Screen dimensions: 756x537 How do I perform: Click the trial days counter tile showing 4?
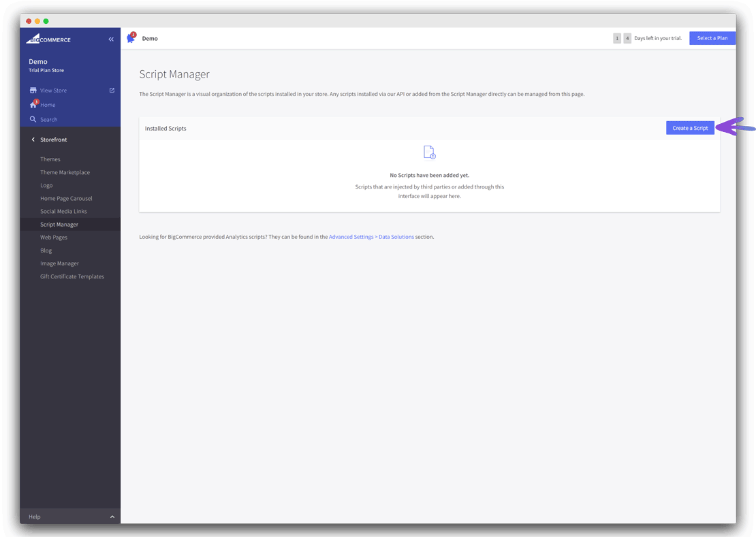coord(627,38)
